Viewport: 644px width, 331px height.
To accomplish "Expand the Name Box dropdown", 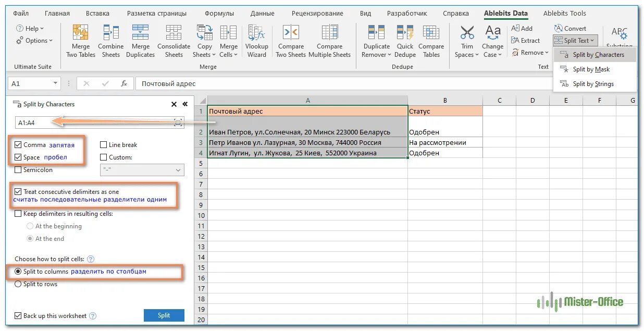I will pyautogui.click(x=56, y=83).
